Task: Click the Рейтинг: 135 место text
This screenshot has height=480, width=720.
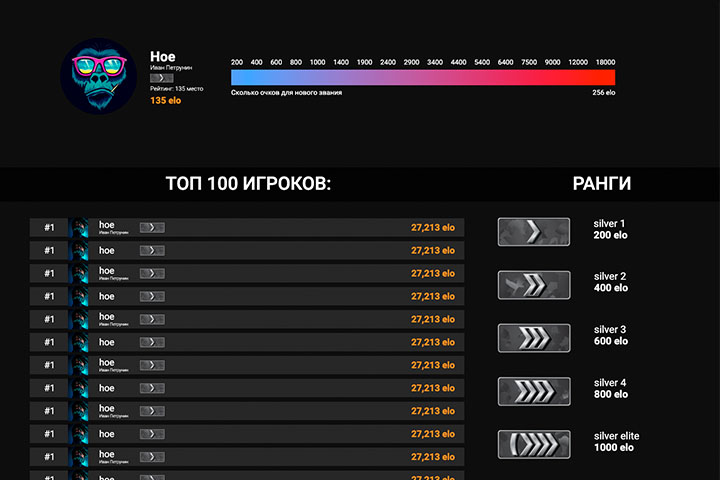Action: tap(176, 89)
